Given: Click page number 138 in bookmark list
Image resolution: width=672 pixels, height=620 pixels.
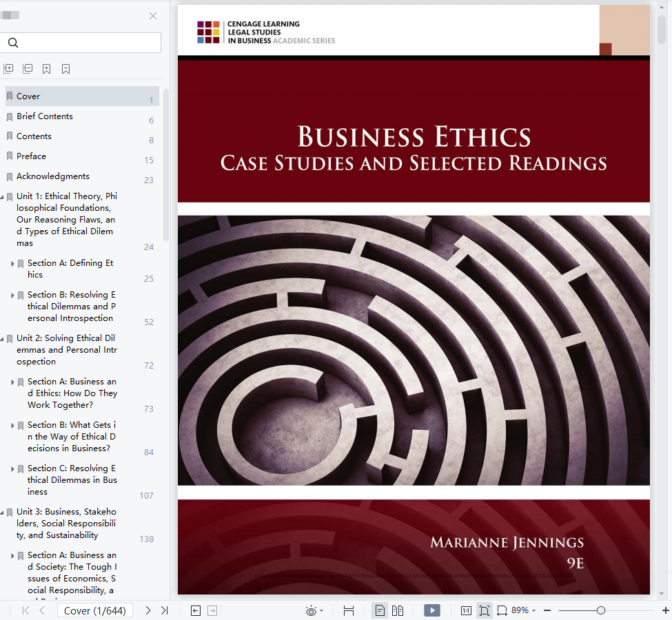Looking at the screenshot, I should [x=147, y=539].
